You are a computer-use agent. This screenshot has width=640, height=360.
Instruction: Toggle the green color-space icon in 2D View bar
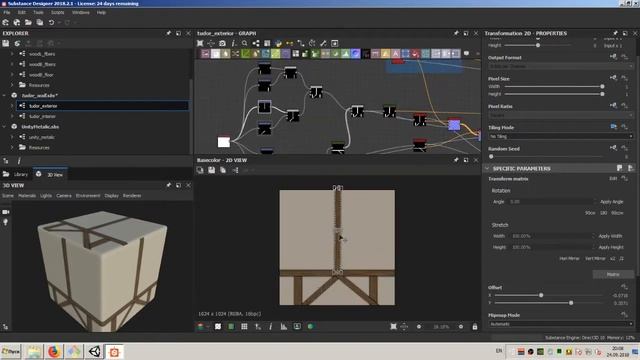(x=231, y=327)
